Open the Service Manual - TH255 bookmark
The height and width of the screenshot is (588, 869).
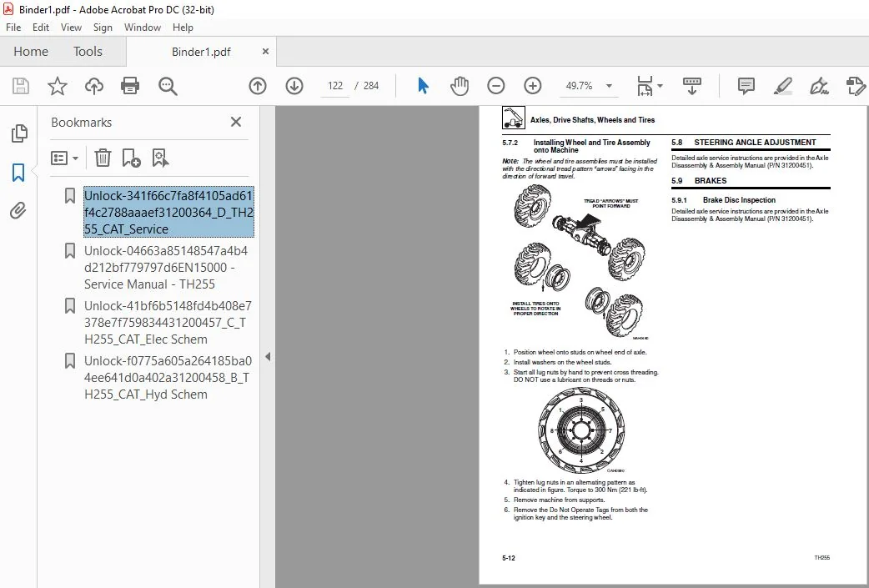click(x=166, y=267)
